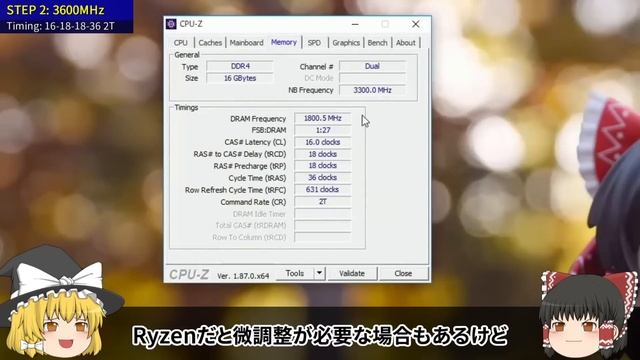Viewport: 640px width, 360px height.
Task: Show the About tab
Action: (406, 42)
